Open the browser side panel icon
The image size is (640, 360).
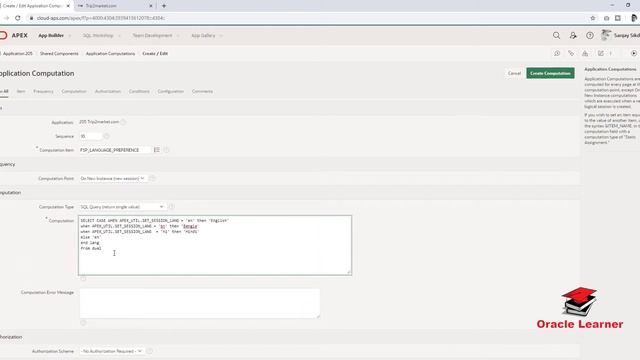click(618, 18)
